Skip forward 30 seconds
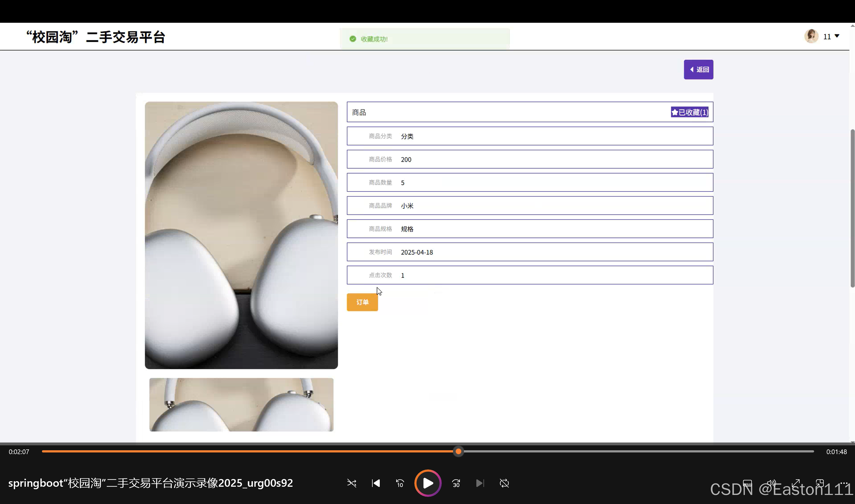855x504 pixels. point(456,483)
